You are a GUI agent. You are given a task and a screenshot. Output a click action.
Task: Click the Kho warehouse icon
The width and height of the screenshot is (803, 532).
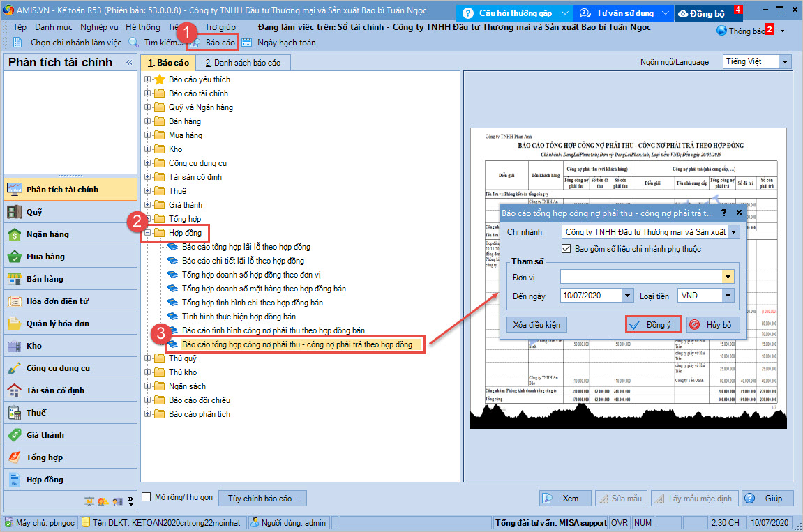coord(14,346)
